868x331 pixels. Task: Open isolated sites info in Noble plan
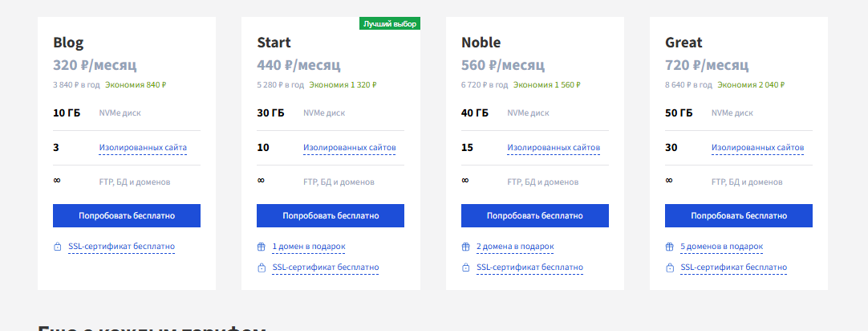pyautogui.click(x=554, y=148)
